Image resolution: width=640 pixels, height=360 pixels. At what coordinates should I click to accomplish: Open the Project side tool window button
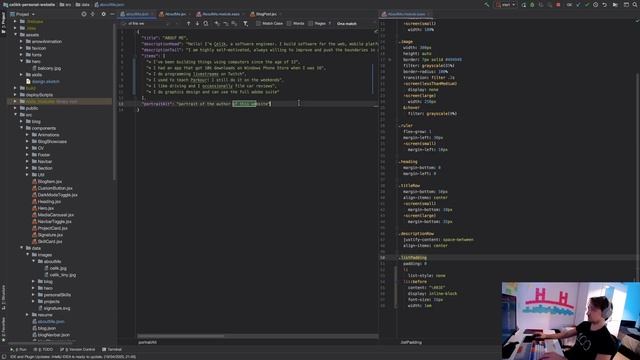tap(3, 22)
